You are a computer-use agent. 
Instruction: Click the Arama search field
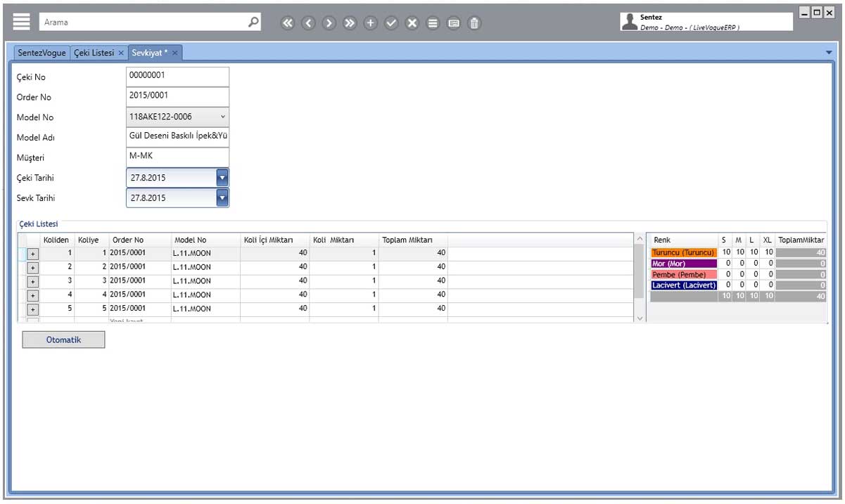click(x=141, y=22)
